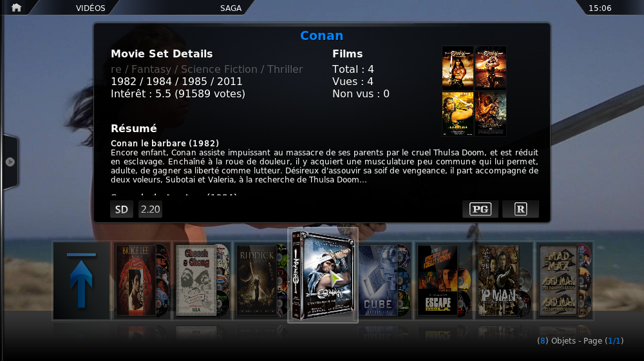Select the Bruce Lee movie set cover
The height and width of the screenshot is (361, 644).
[x=142, y=280]
